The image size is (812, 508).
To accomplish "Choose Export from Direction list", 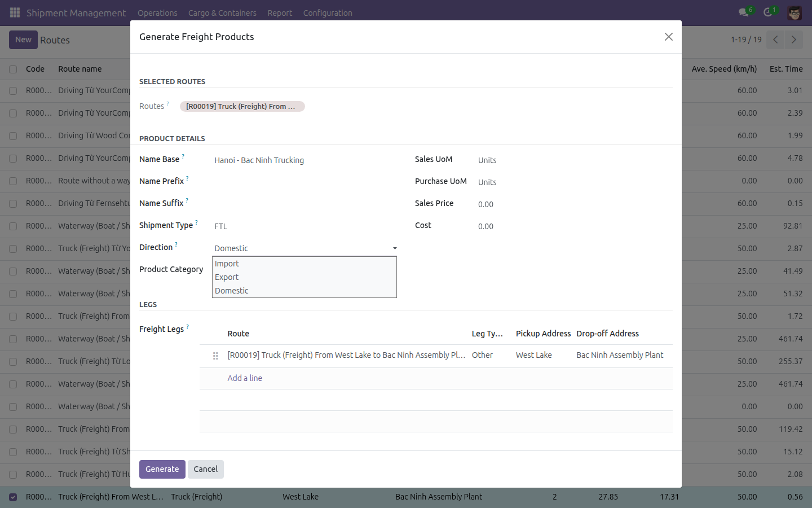I will (x=304, y=277).
